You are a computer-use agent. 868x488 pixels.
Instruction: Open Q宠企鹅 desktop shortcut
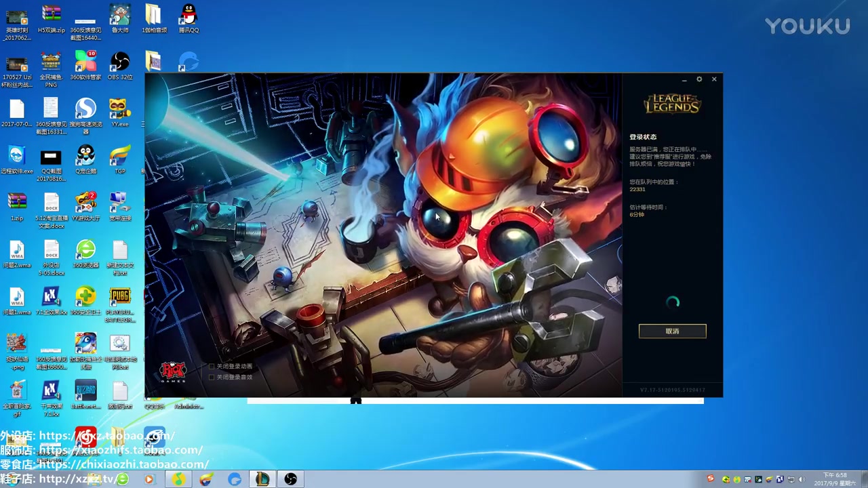[85, 160]
